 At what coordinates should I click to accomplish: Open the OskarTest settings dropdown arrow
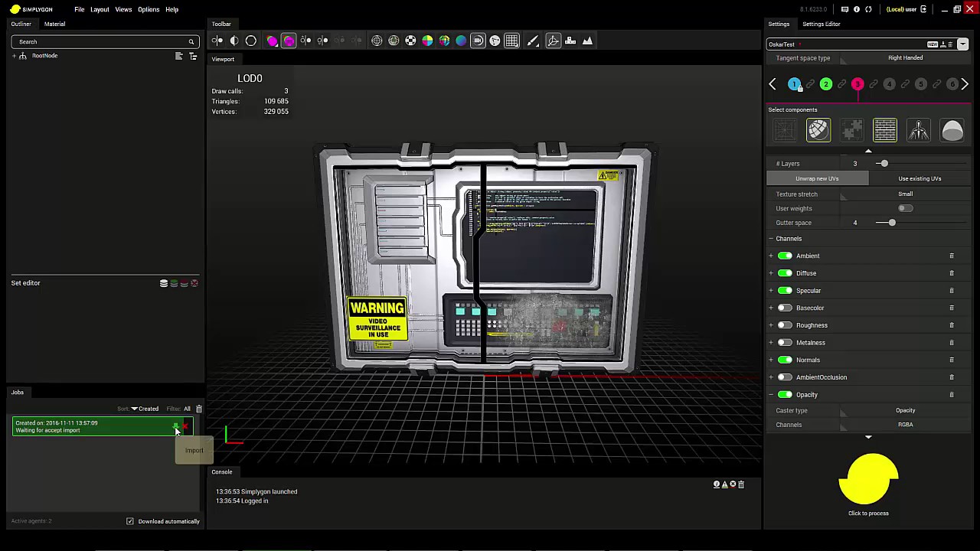[962, 44]
